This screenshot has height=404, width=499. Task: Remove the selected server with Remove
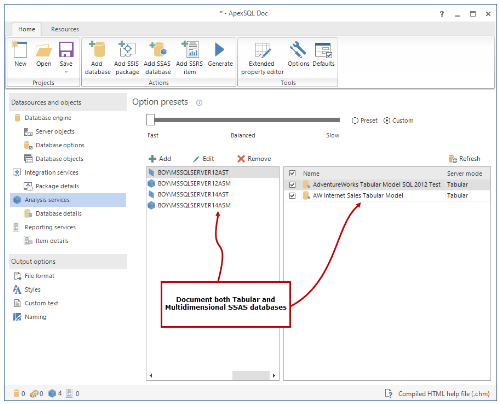(254, 159)
